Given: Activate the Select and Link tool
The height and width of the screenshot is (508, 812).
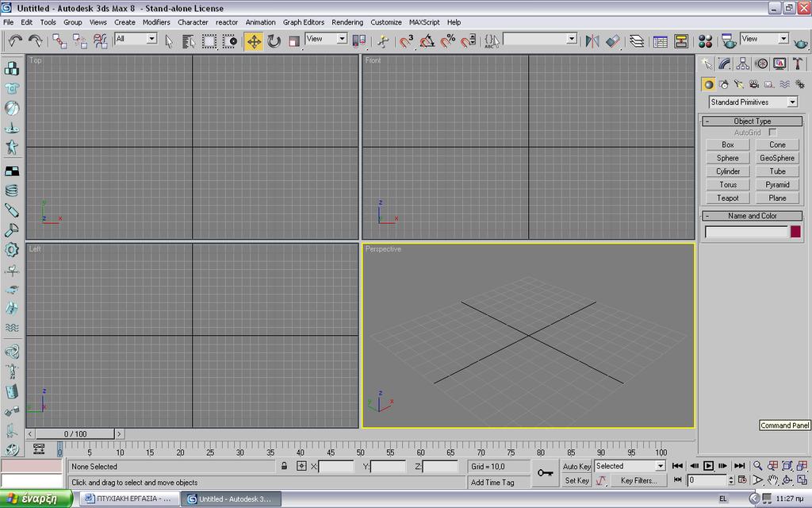Looking at the screenshot, I should click(59, 41).
